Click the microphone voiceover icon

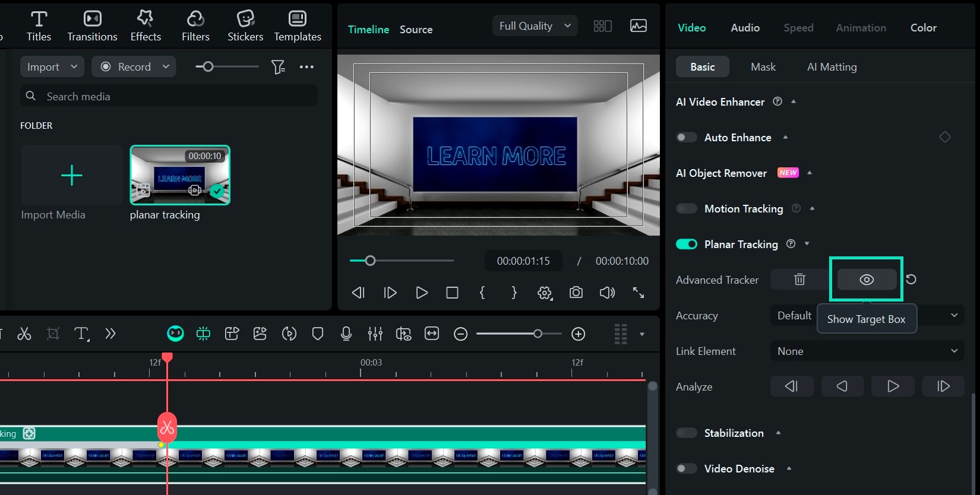tap(346, 334)
